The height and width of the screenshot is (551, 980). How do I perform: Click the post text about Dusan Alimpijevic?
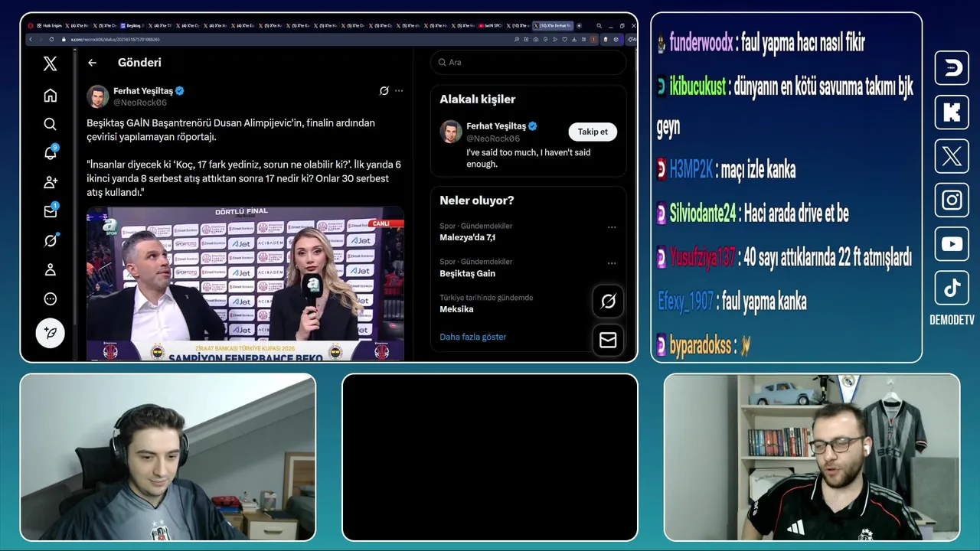click(230, 129)
